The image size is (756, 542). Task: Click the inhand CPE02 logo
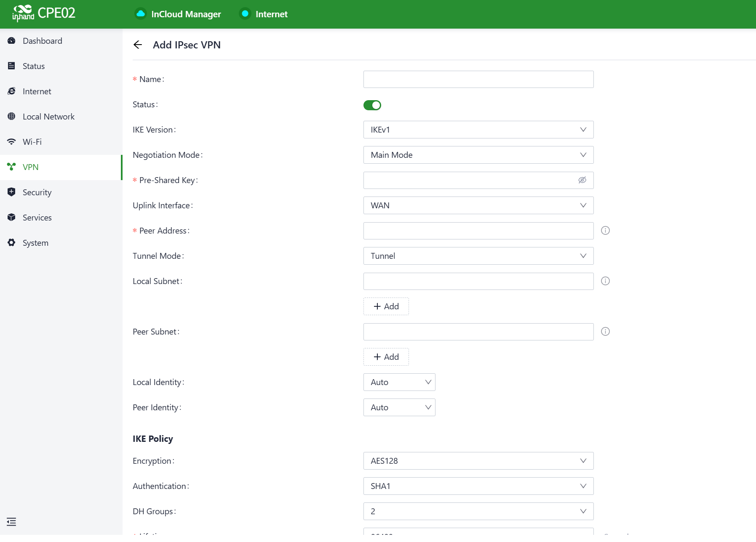tap(44, 13)
